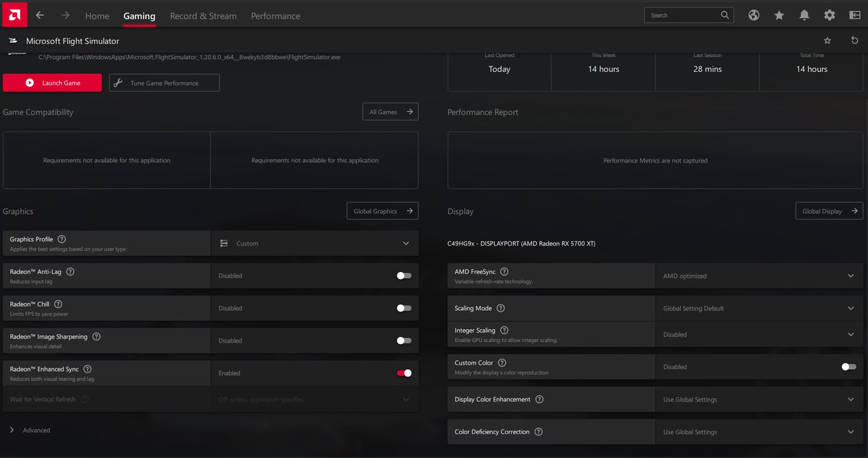Show help for Color Deficiency Correction

click(538, 432)
